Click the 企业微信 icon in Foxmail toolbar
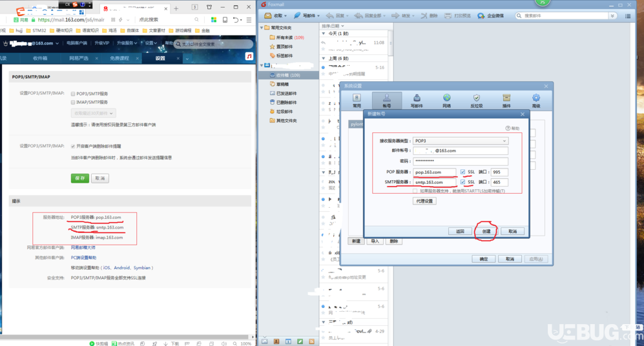This screenshot has height=346, width=644. (481, 15)
